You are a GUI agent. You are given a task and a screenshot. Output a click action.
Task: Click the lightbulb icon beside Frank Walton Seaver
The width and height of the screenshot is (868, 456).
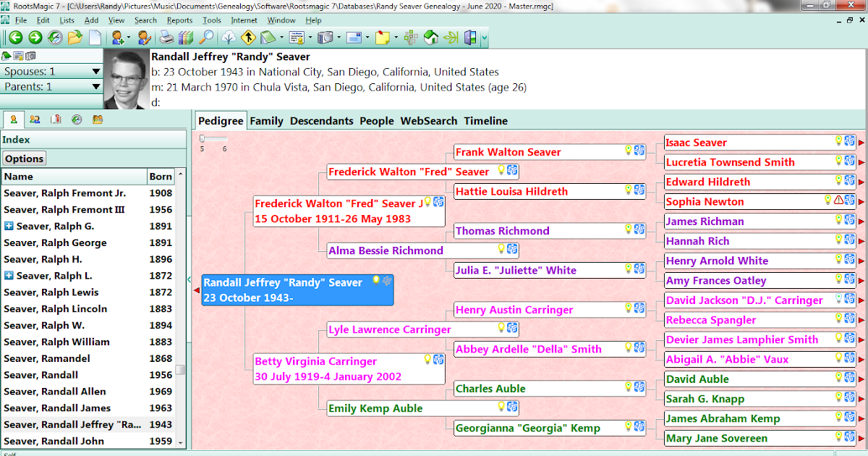(x=628, y=151)
